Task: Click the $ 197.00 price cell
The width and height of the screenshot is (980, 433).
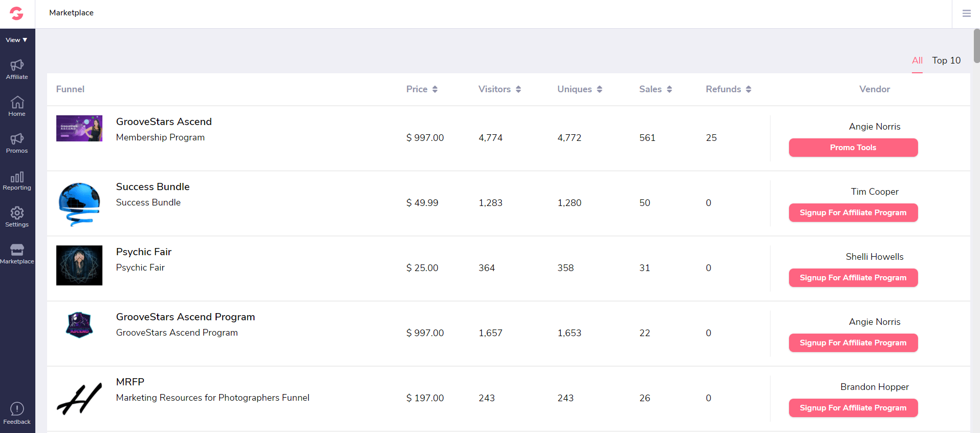Action: coord(425,398)
